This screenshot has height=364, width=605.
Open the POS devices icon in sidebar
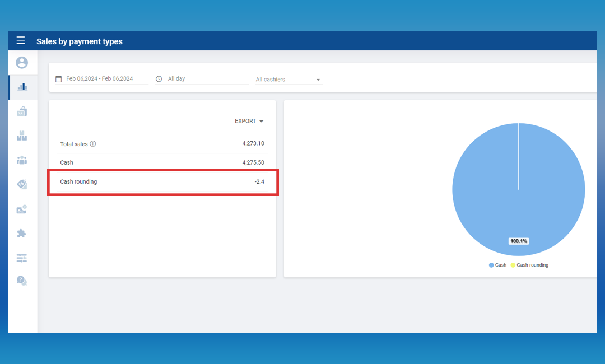[x=22, y=209]
